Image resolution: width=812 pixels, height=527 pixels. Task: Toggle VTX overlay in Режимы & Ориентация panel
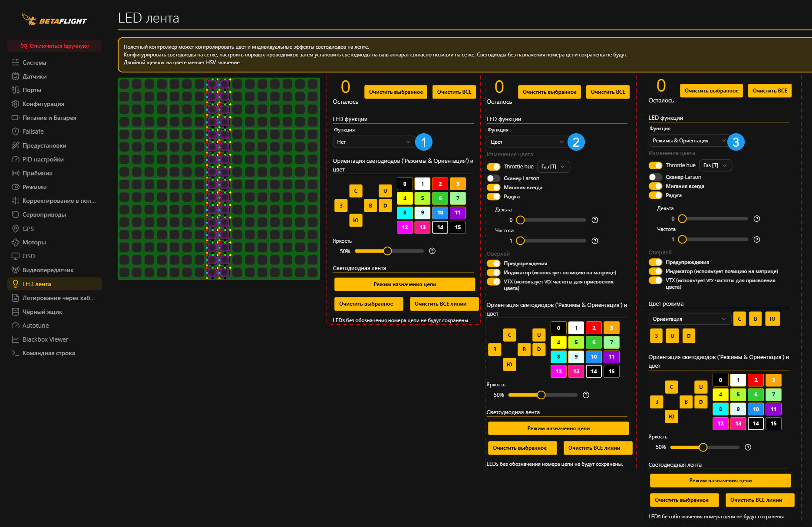[x=655, y=280]
